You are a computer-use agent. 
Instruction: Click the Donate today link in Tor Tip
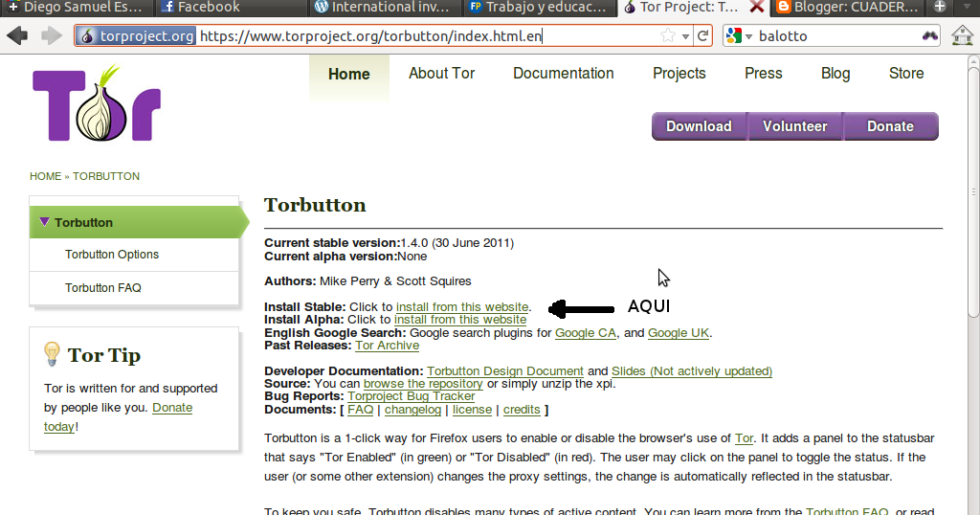click(172, 408)
